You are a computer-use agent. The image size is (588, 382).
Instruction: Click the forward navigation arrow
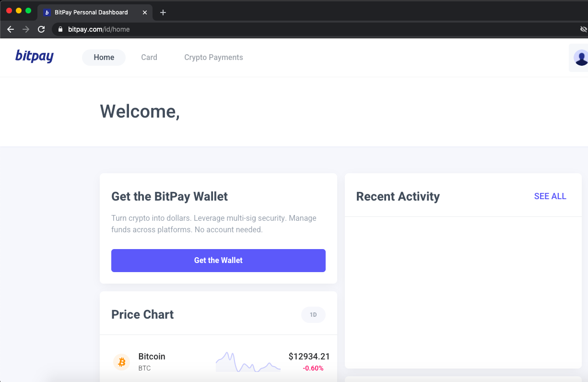click(x=26, y=29)
